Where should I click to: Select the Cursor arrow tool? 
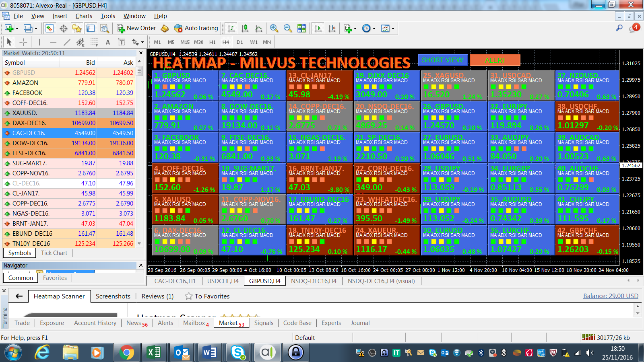pyautogui.click(x=9, y=42)
